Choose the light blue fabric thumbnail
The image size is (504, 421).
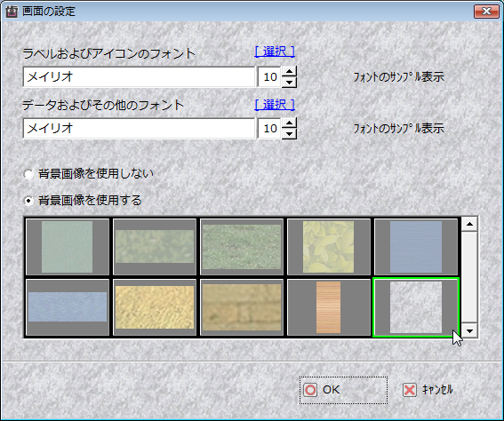tap(68, 307)
